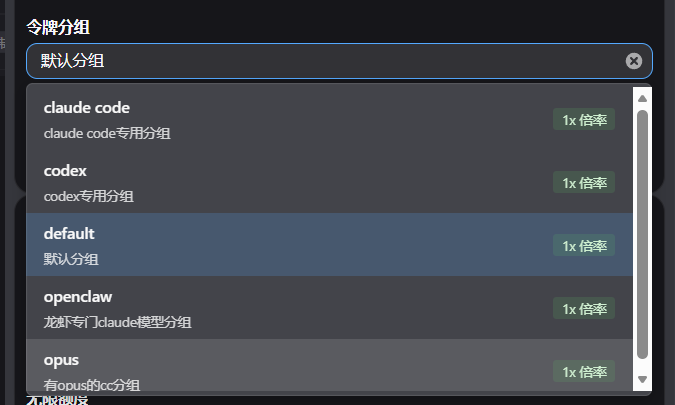Screen dimensions: 675x405
Task: Select the opus group option
Action: 329,365
